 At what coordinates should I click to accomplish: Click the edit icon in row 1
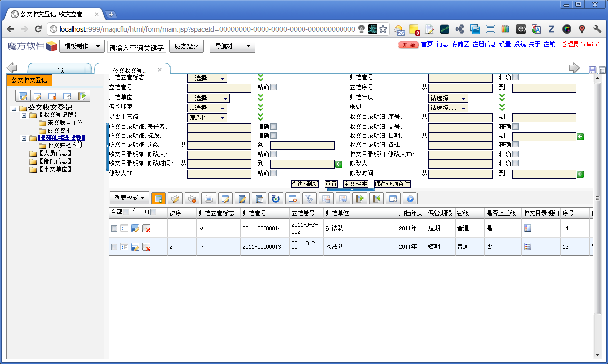tap(135, 228)
